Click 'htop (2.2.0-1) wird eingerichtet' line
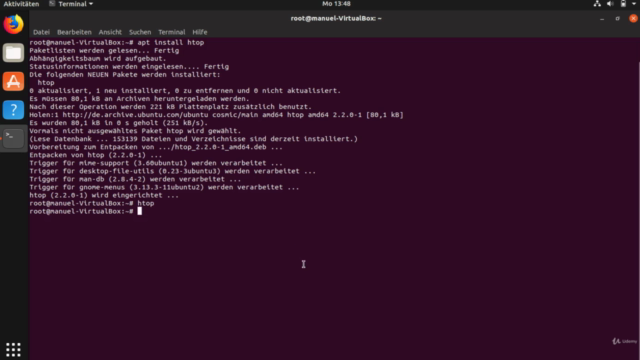 click(104, 195)
